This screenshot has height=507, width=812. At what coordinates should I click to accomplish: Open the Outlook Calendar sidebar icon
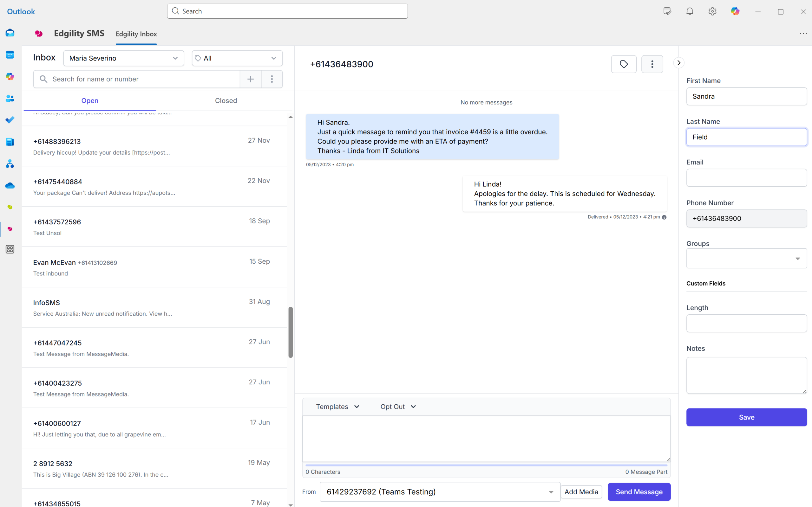tap(10, 55)
